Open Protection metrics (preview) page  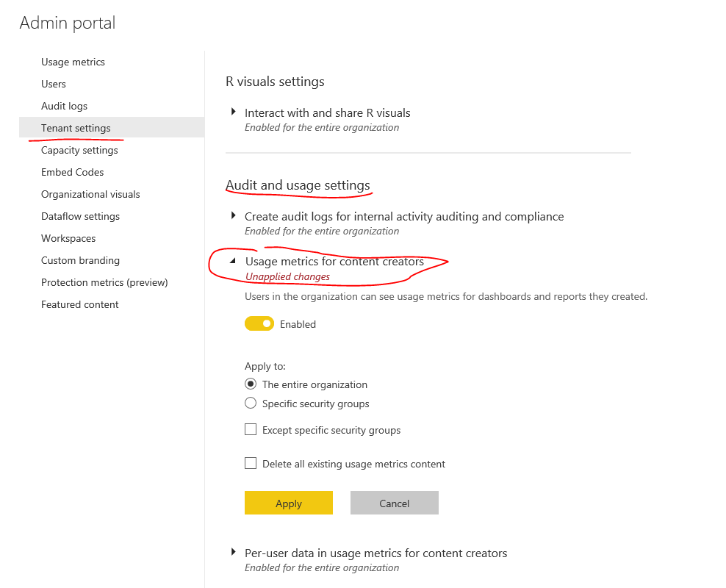click(x=104, y=282)
